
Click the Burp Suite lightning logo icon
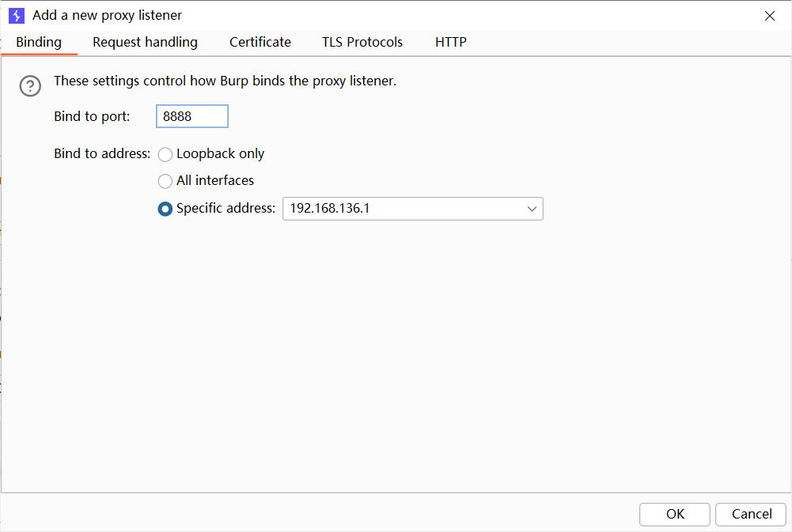coord(16,16)
